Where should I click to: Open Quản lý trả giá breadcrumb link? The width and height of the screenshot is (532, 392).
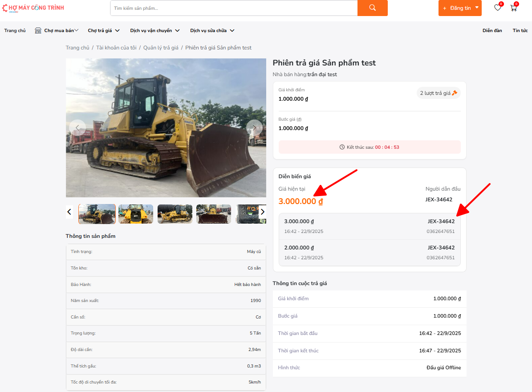click(x=161, y=48)
